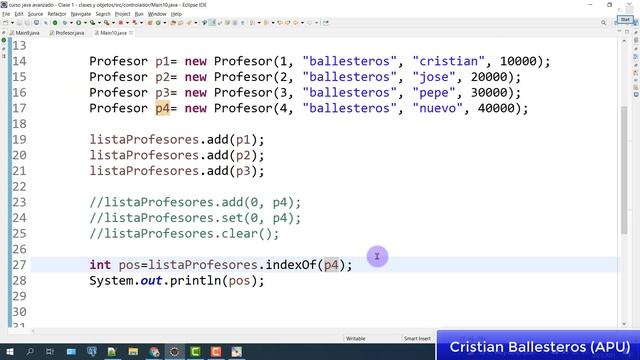Viewport: 640px width, 360px height.
Task: Click the New file toolbar icon
Action: (5, 23)
